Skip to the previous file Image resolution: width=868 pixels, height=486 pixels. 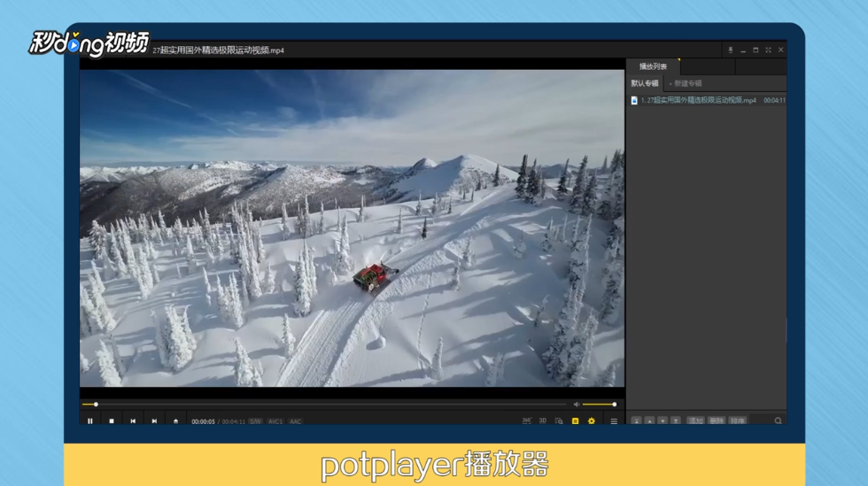pyautogui.click(x=133, y=420)
